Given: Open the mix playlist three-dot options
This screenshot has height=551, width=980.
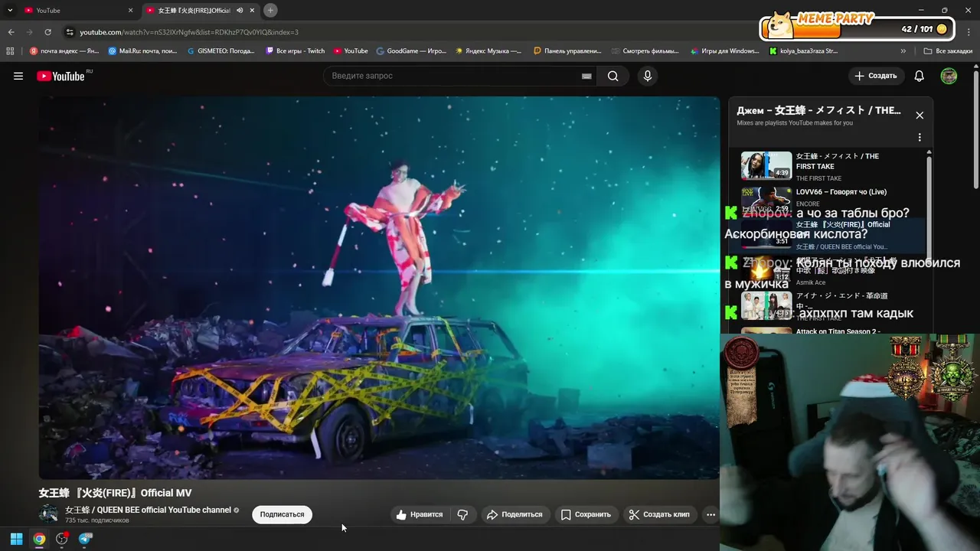Looking at the screenshot, I should coord(920,138).
